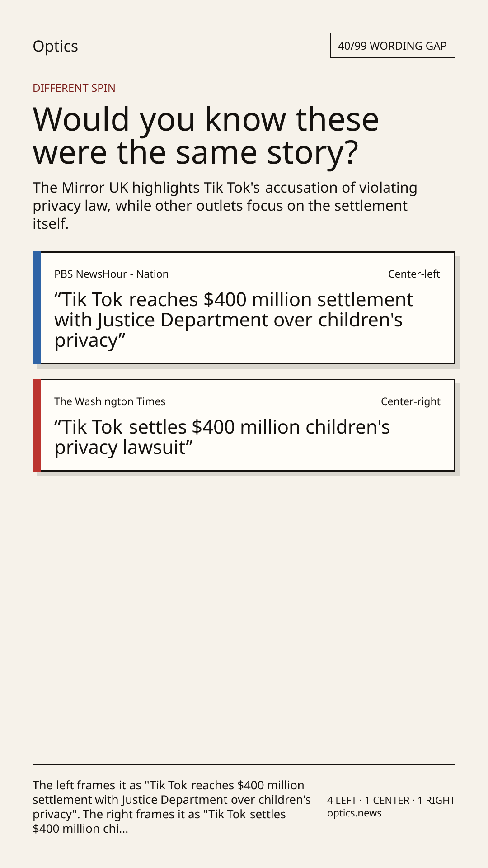Click the 4 LEFT · 1 CENTER · 1 RIGHT count
The height and width of the screenshot is (868, 488).
pyautogui.click(x=391, y=800)
